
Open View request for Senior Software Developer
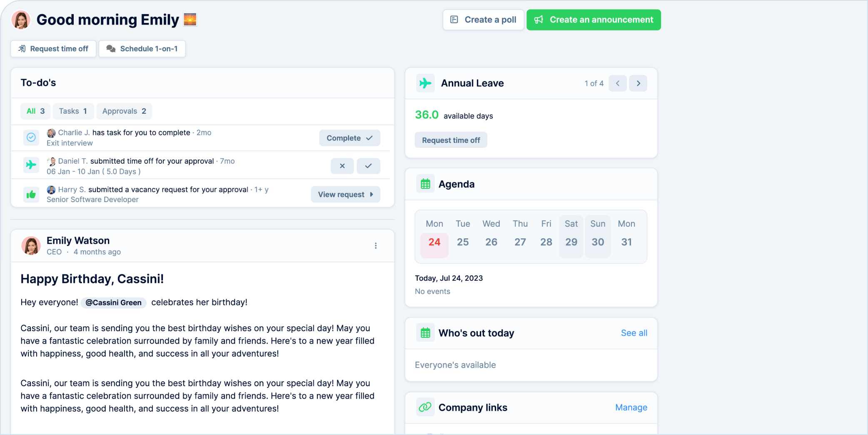click(346, 194)
